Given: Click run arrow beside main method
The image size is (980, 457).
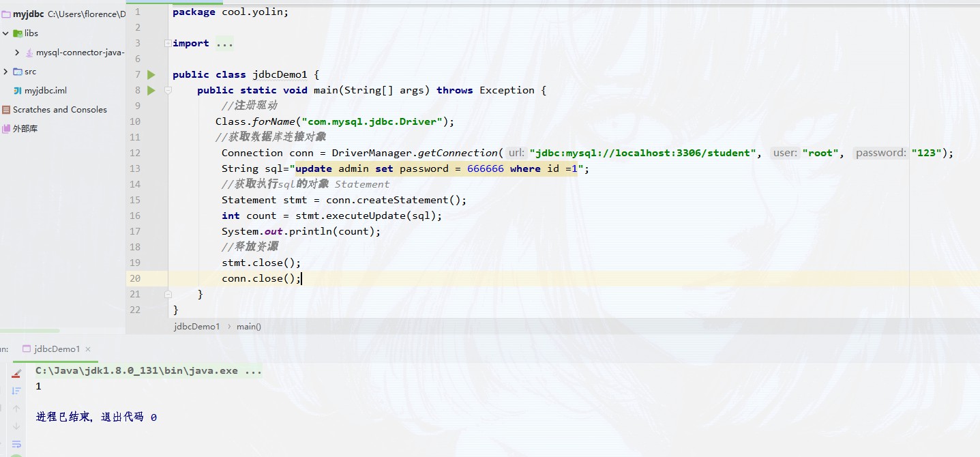Looking at the screenshot, I should pos(151,90).
